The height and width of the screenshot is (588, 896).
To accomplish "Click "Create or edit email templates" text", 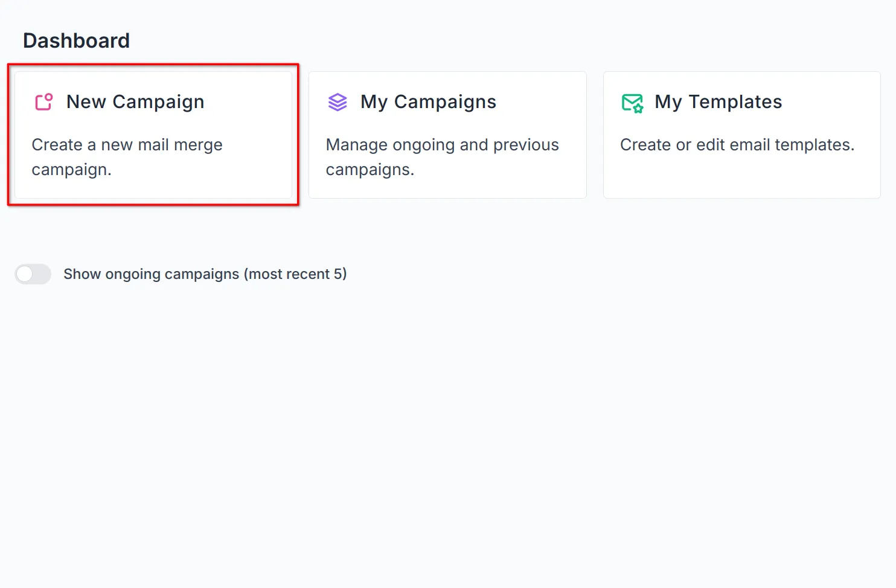I will tap(737, 145).
